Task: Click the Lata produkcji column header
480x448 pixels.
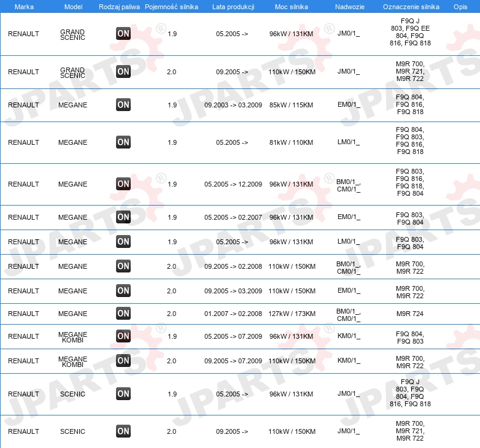Action: pos(233,7)
